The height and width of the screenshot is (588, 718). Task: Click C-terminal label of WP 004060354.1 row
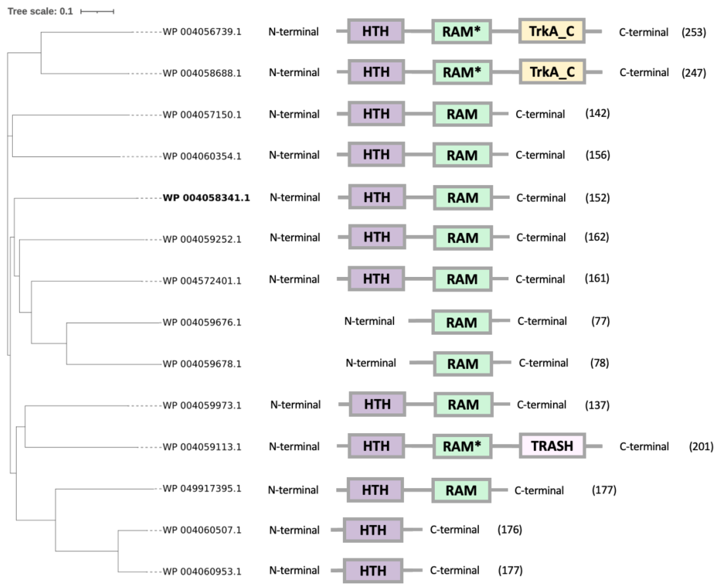540,155
